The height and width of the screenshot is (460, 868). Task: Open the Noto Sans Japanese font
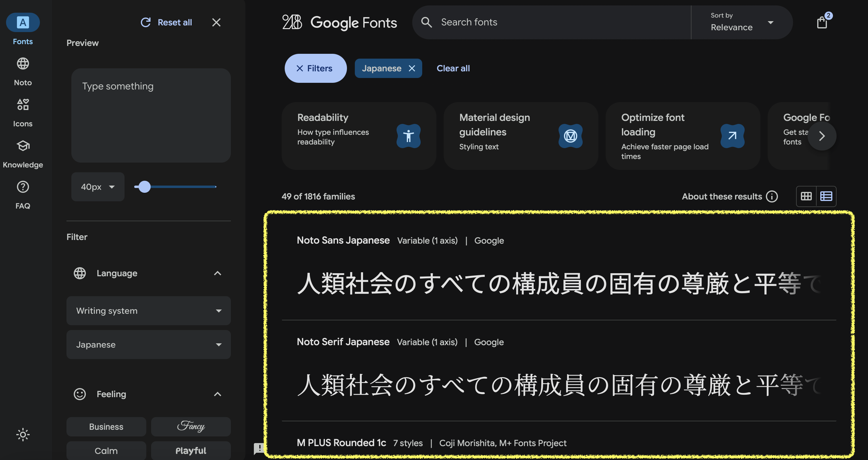343,240
